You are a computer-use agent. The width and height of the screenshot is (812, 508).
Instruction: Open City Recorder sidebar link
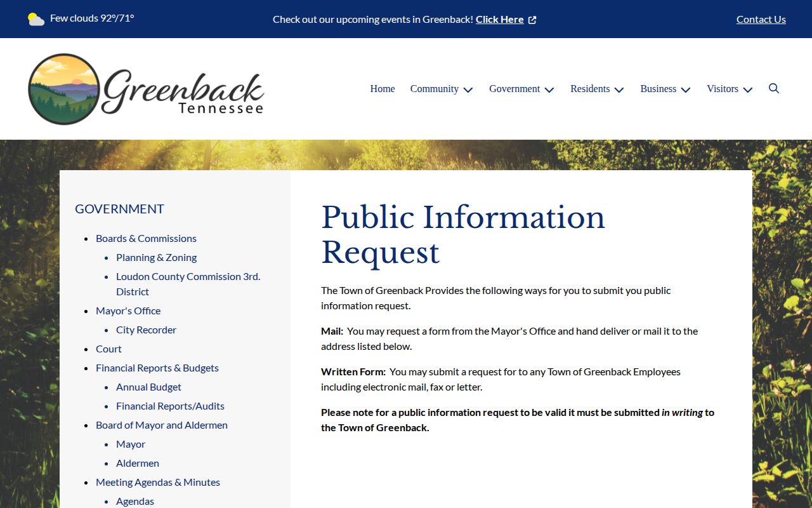146,330
